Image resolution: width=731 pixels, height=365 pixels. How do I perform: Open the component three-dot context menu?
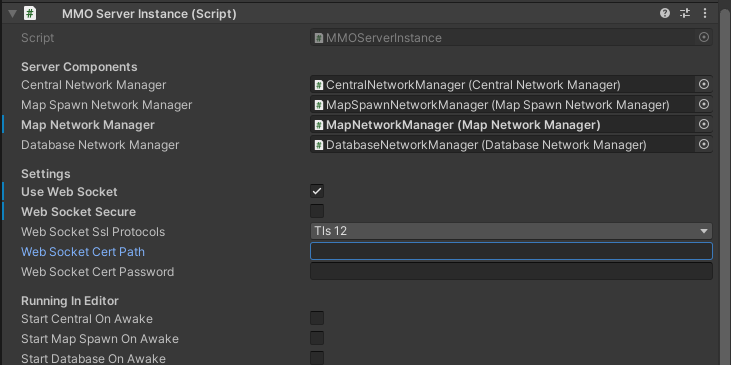(705, 14)
